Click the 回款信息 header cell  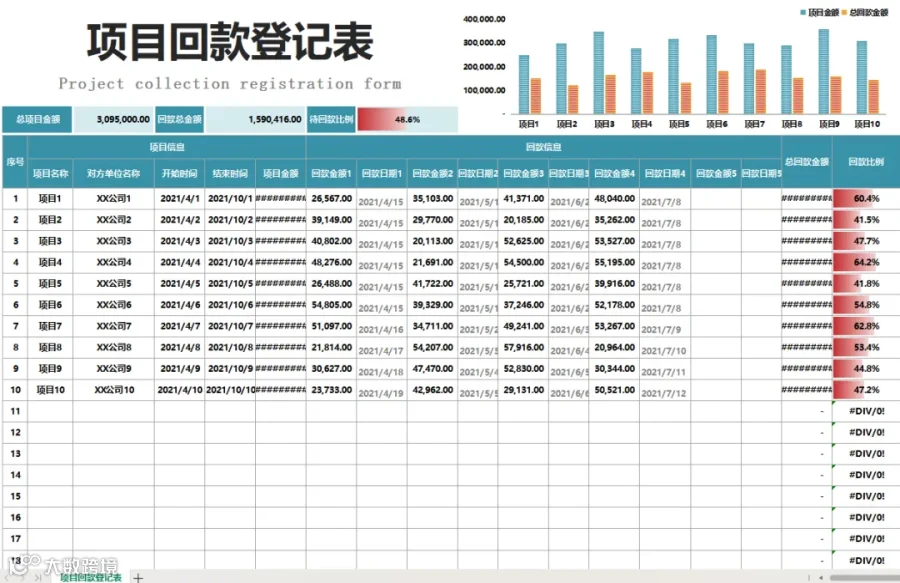pyautogui.click(x=544, y=147)
